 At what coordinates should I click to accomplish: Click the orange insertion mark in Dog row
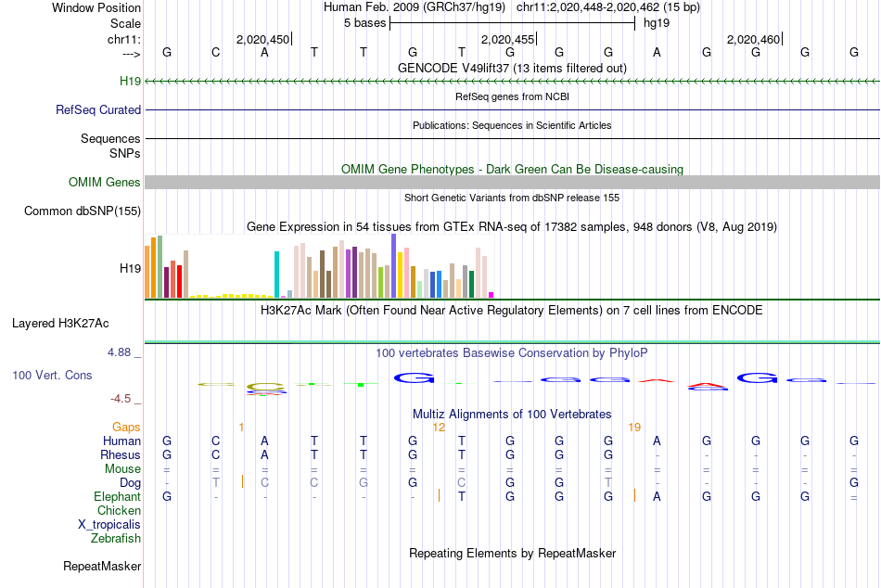(242, 481)
